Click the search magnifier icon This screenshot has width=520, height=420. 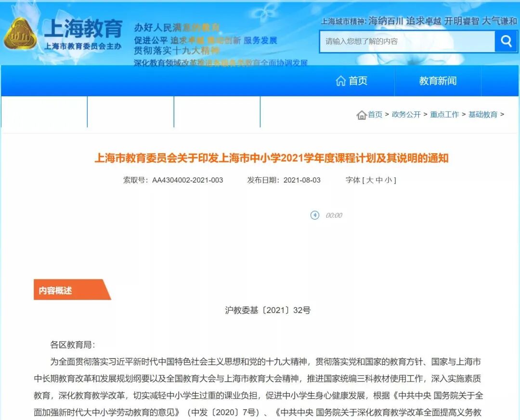(506, 41)
